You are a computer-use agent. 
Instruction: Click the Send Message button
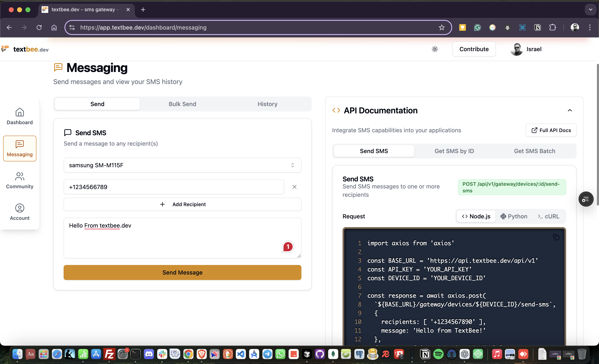182,272
